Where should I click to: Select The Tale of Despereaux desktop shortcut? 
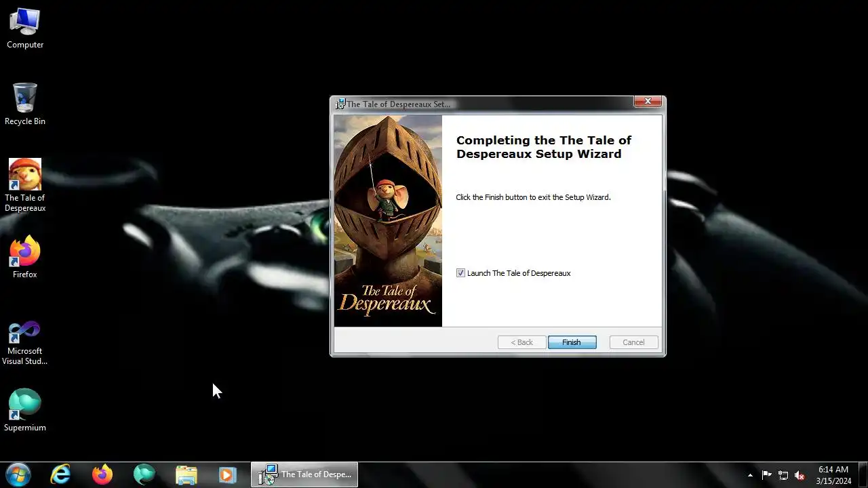[x=25, y=185]
